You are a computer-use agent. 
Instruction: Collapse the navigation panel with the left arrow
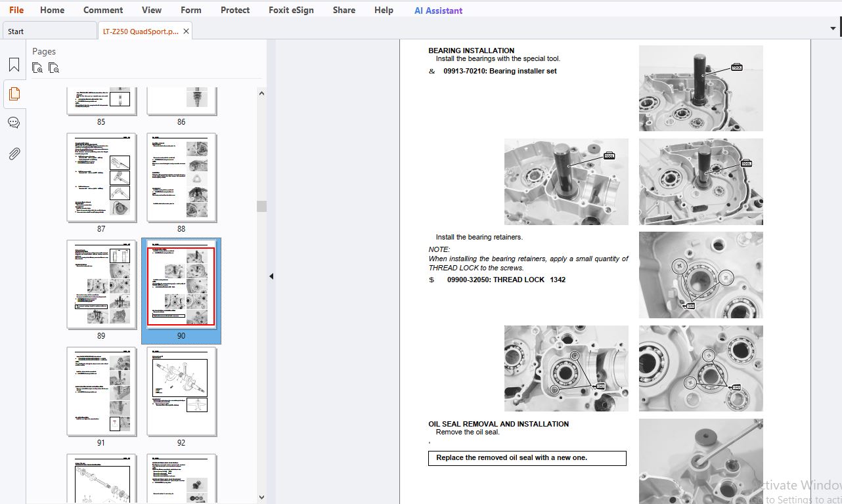271,276
